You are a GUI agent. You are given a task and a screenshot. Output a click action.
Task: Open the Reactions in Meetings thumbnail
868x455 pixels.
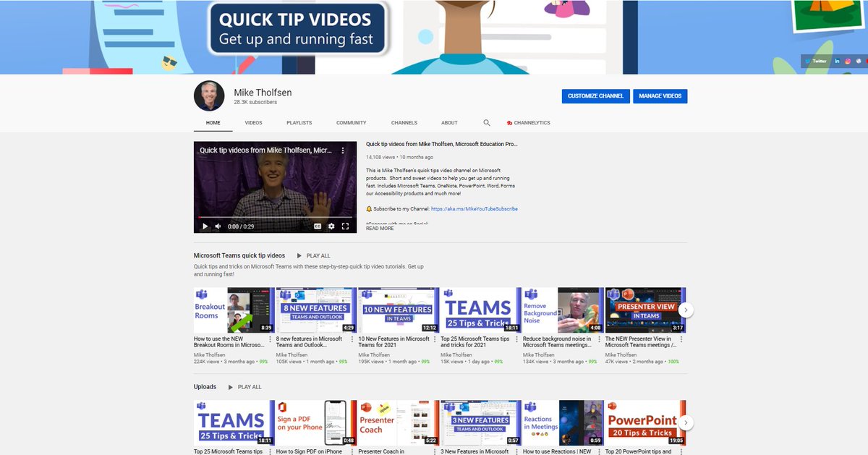tap(563, 422)
